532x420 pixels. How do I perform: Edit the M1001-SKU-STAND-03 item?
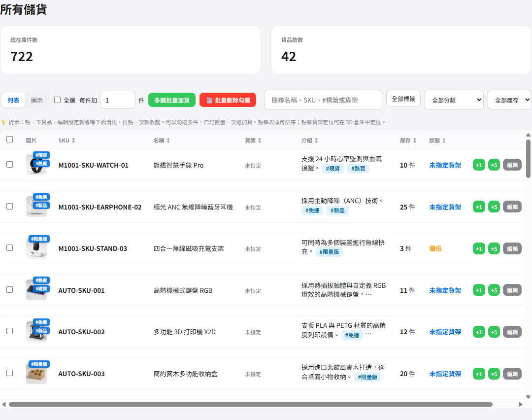click(512, 248)
